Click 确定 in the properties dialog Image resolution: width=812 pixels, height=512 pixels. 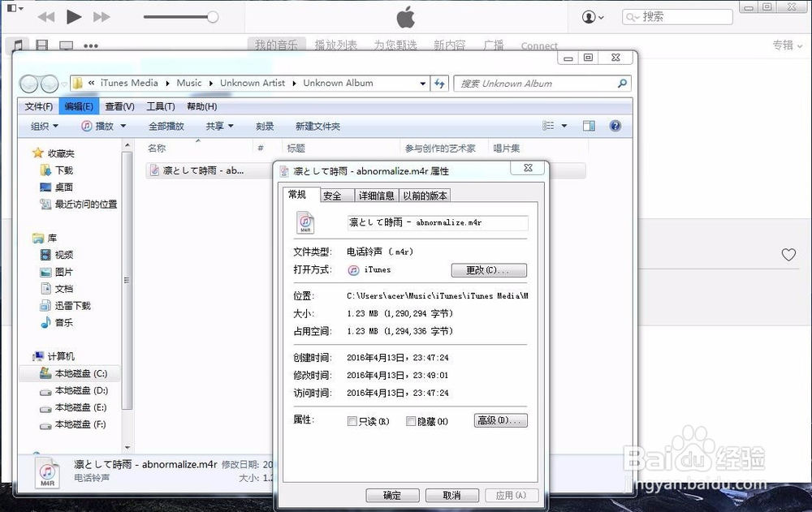point(392,496)
